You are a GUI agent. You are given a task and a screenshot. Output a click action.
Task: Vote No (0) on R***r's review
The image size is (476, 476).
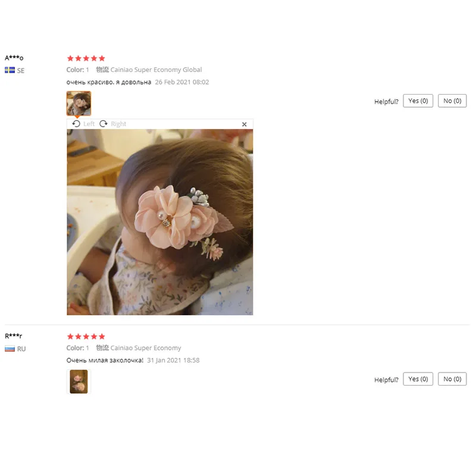[x=452, y=379]
